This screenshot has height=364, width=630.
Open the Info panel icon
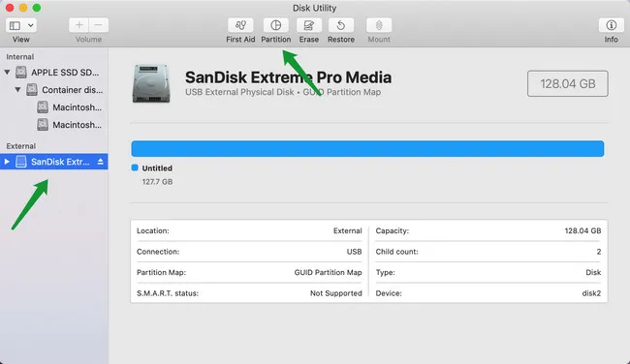(x=612, y=25)
